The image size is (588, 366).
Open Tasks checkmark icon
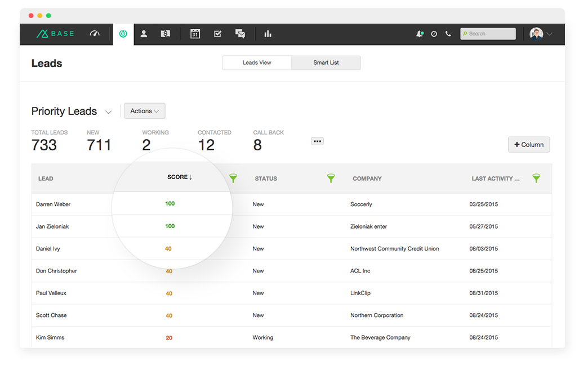pos(217,34)
